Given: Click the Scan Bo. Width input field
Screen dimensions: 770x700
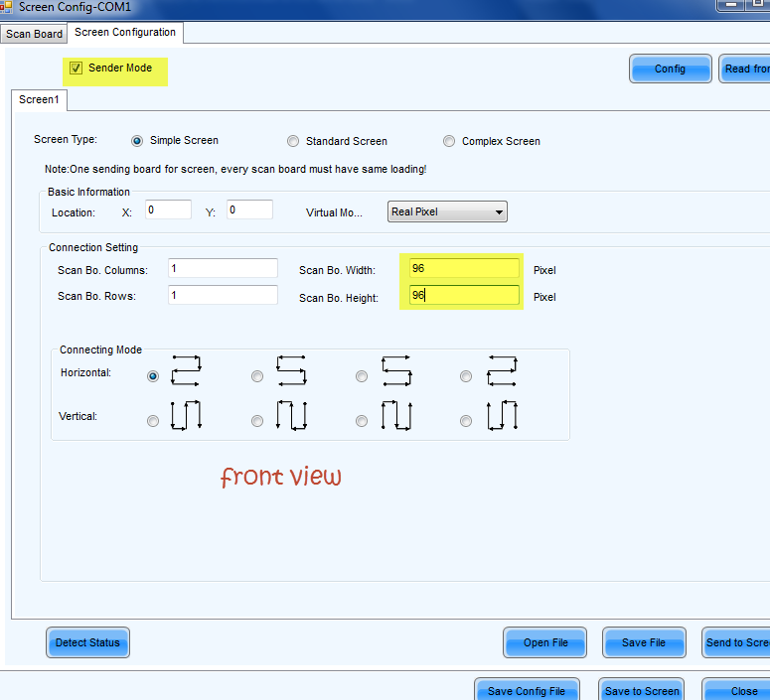Looking at the screenshot, I should (463, 268).
